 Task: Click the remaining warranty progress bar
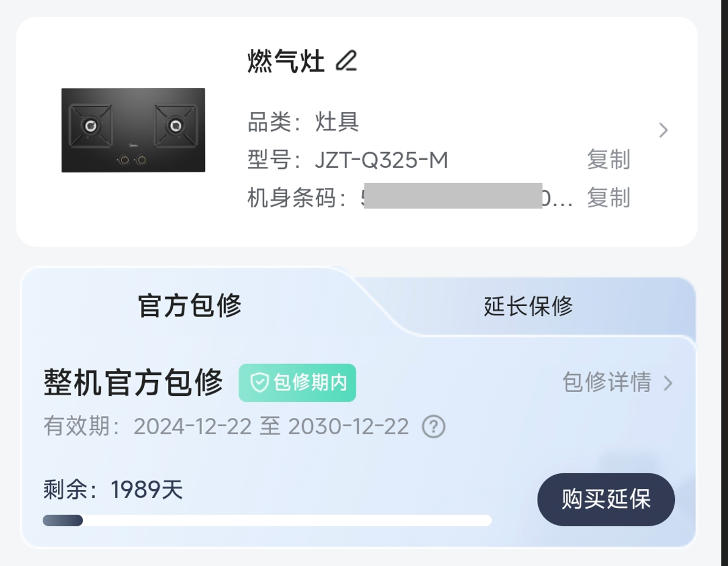coord(267,520)
